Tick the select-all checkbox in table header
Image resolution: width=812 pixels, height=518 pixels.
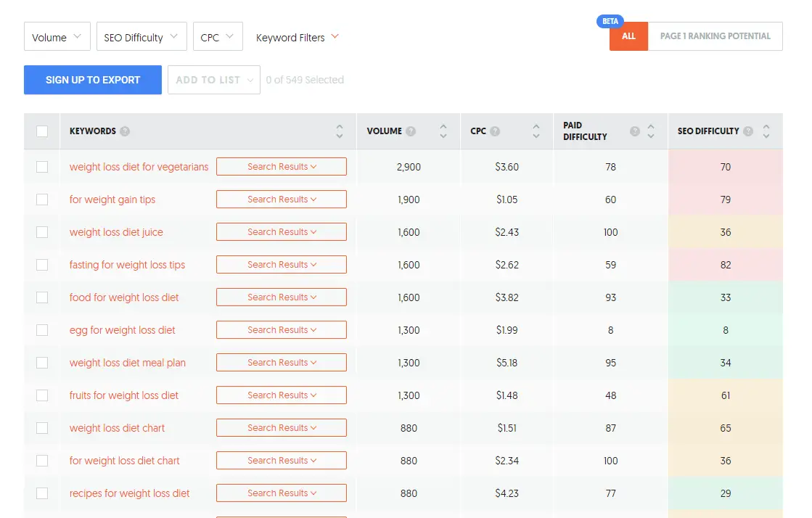pyautogui.click(x=42, y=131)
